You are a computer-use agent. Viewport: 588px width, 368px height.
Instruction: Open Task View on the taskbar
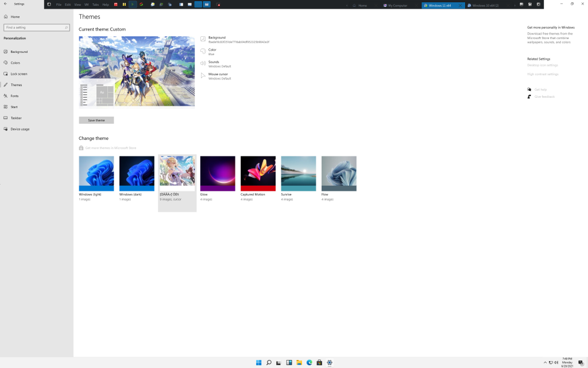tap(278, 362)
